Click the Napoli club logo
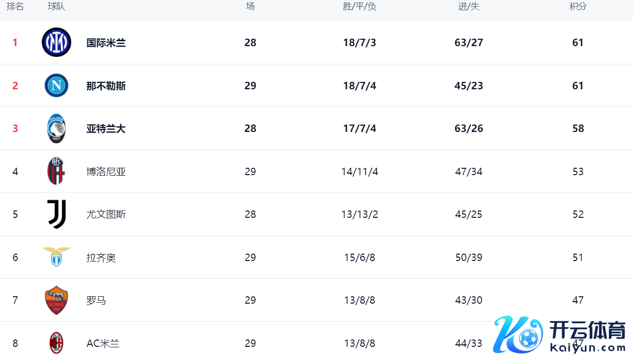The image size is (633, 364). (56, 86)
